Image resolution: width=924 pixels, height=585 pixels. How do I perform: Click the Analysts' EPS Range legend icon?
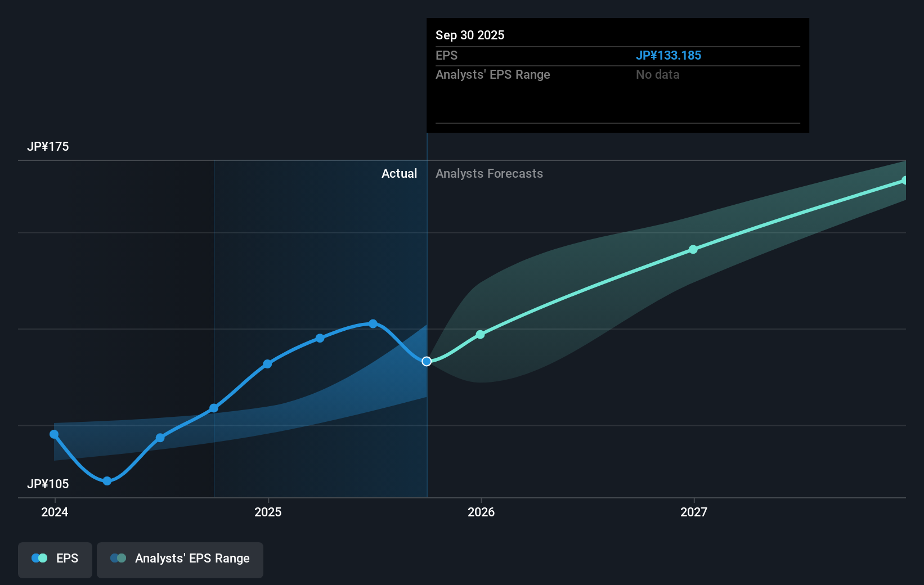(117, 557)
